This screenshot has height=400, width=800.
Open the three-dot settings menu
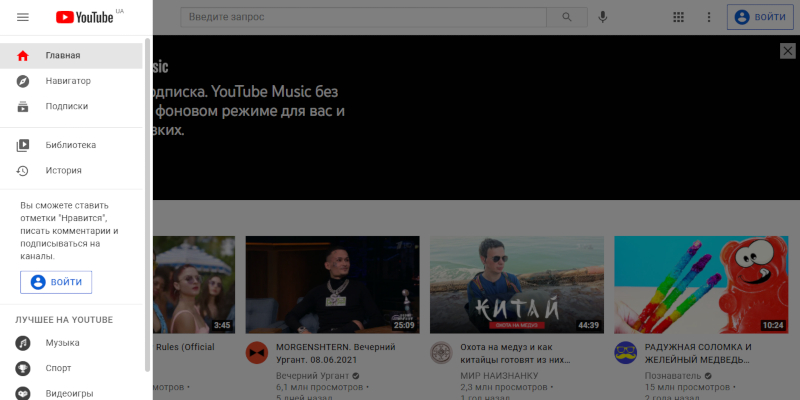[709, 17]
